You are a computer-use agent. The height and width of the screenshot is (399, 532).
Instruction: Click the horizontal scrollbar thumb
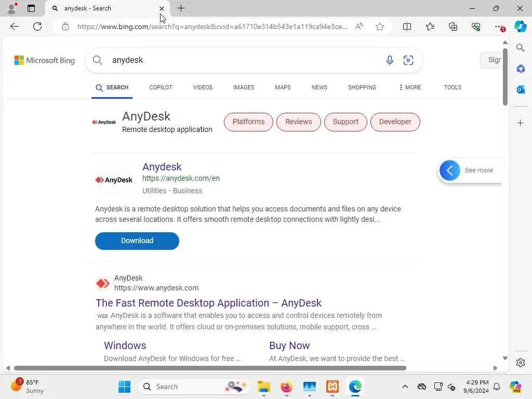click(x=210, y=368)
